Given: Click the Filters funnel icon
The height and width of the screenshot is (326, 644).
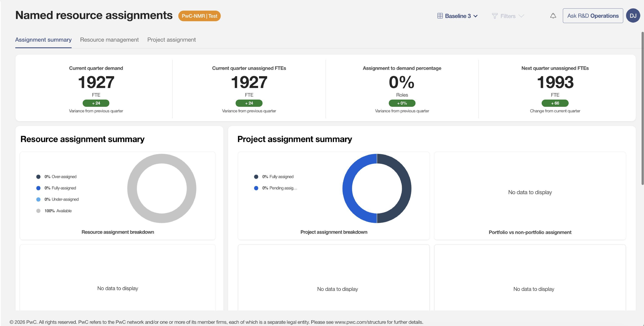Looking at the screenshot, I should click(x=495, y=16).
